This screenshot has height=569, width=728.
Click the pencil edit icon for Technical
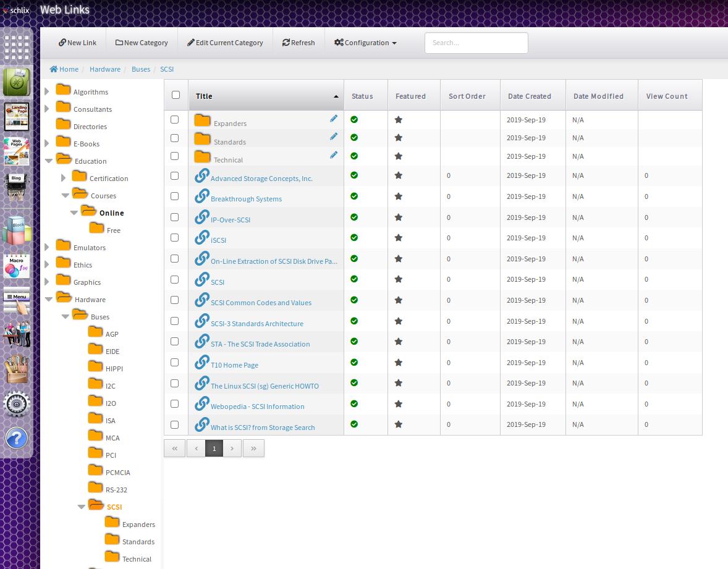(333, 155)
